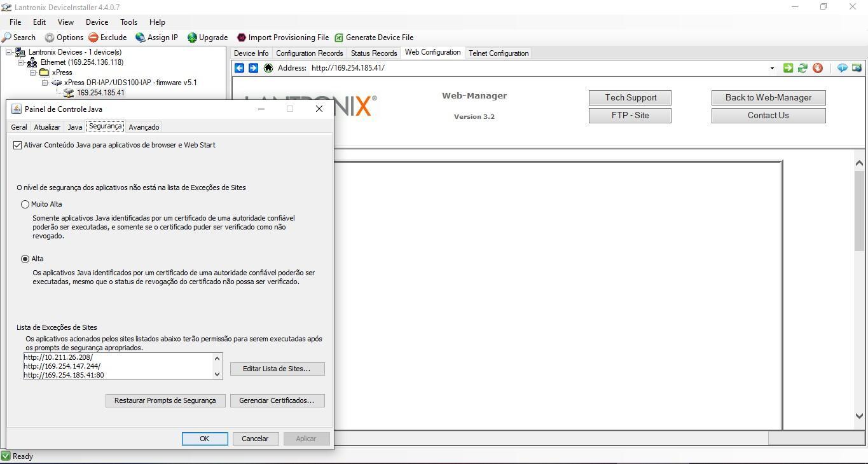
Task: Click the Tech Support button
Action: pyautogui.click(x=630, y=97)
